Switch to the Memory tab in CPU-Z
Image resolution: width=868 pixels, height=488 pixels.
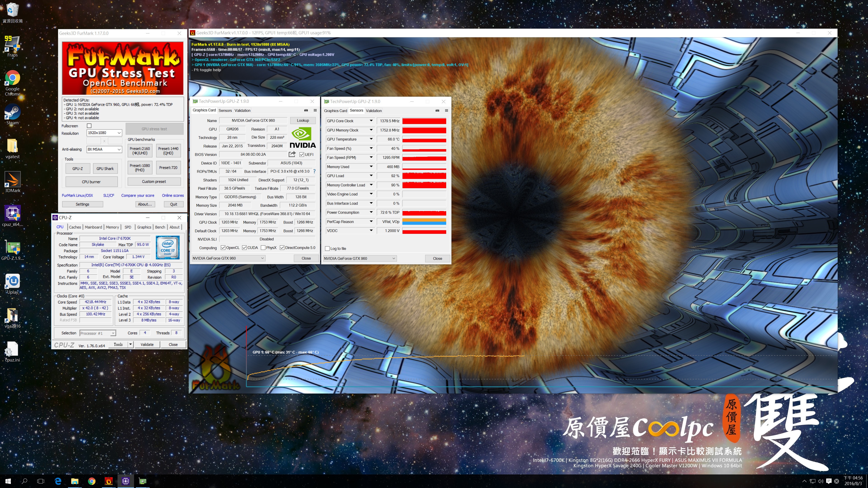pyautogui.click(x=112, y=227)
